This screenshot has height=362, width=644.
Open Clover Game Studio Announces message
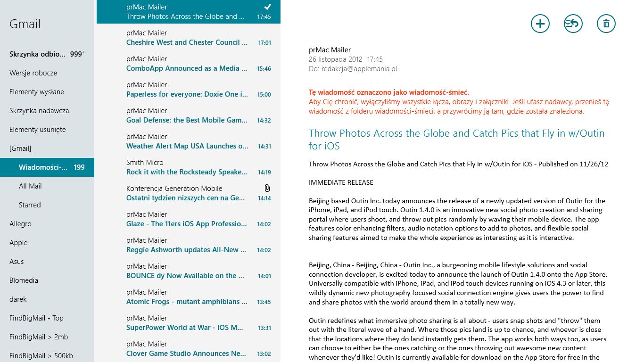click(x=189, y=349)
